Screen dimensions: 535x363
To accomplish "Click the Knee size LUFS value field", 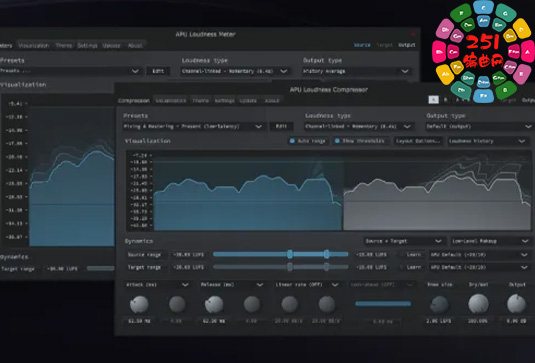I will pyautogui.click(x=439, y=321).
